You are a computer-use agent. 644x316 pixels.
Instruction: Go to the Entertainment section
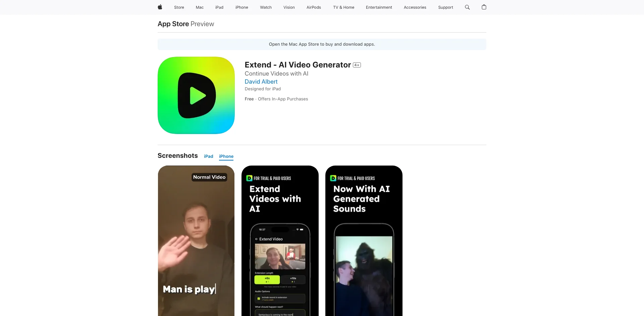pyautogui.click(x=379, y=7)
